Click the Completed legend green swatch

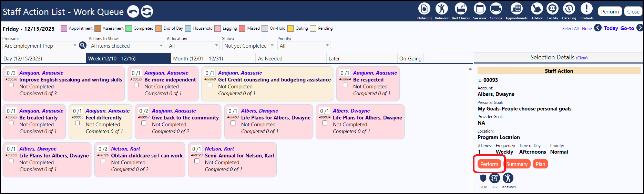129,28
